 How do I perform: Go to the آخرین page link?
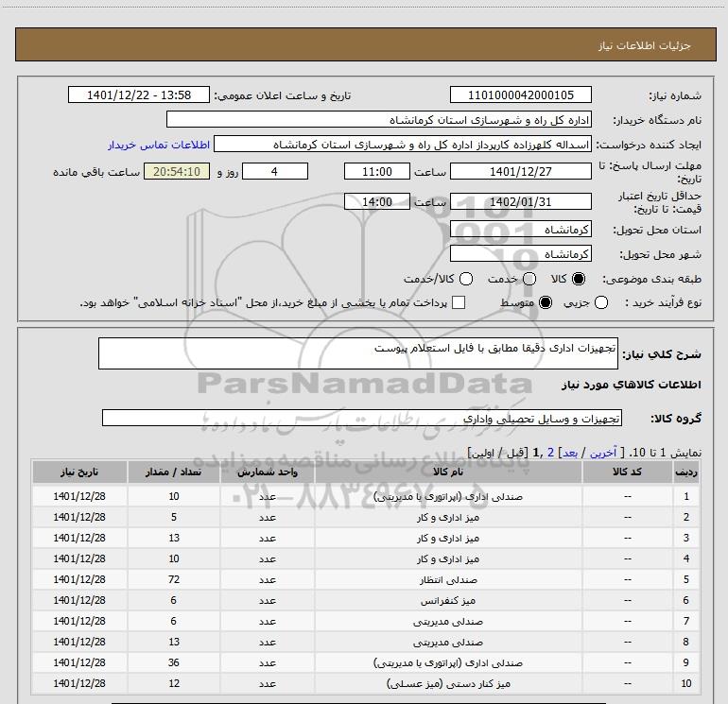click(602, 453)
